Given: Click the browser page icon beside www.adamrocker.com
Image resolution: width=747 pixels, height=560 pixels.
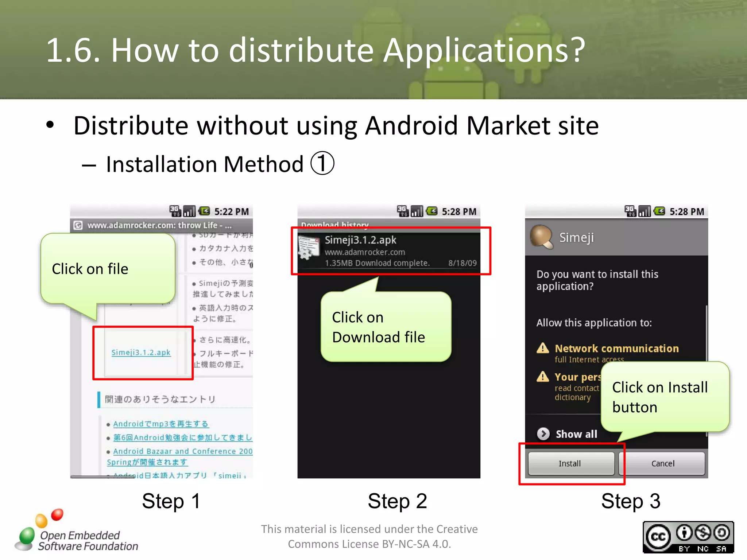Looking at the screenshot, I should (x=78, y=225).
